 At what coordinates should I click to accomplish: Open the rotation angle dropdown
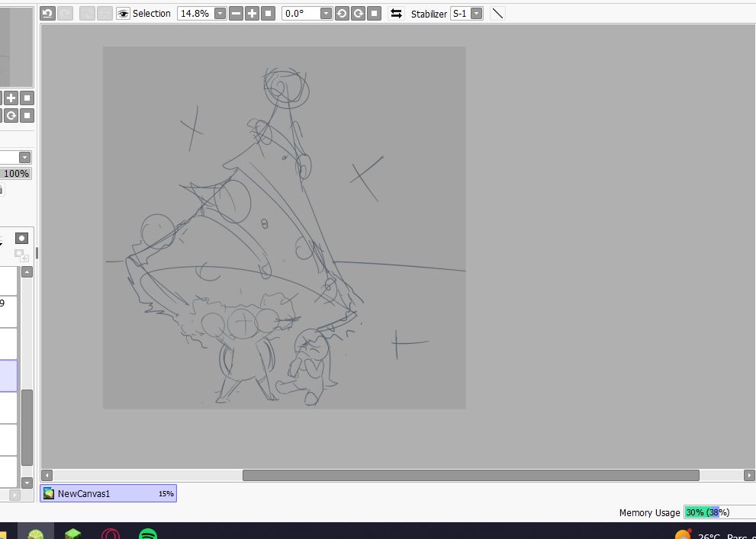pos(326,14)
